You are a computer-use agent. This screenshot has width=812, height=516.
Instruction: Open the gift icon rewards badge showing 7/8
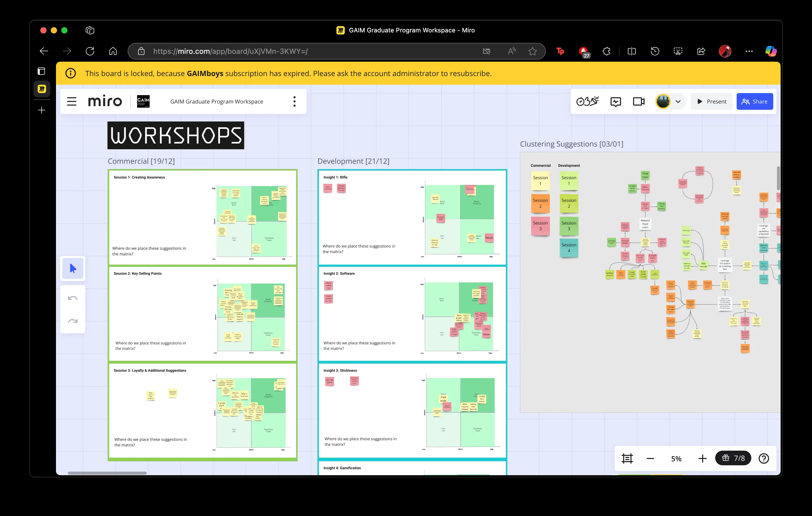coord(733,458)
